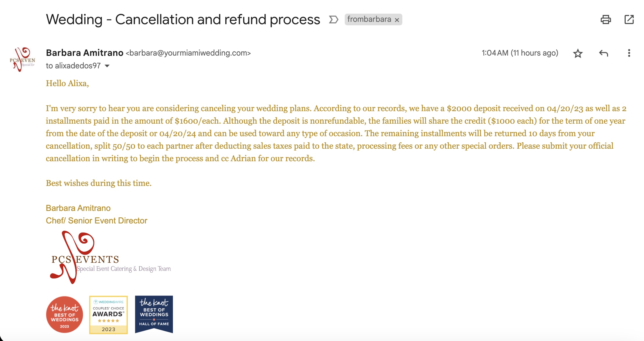Image resolution: width=644 pixels, height=341 pixels.
Task: Open the PCS Events signature logo
Action: [111, 257]
